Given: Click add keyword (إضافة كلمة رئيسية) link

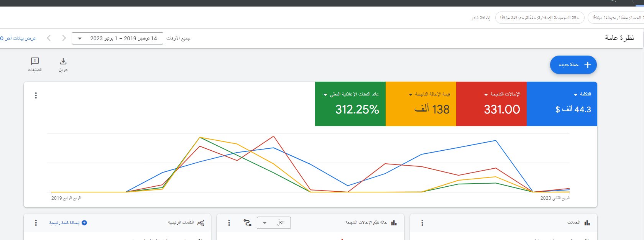Looking at the screenshot, I should [x=67, y=223].
